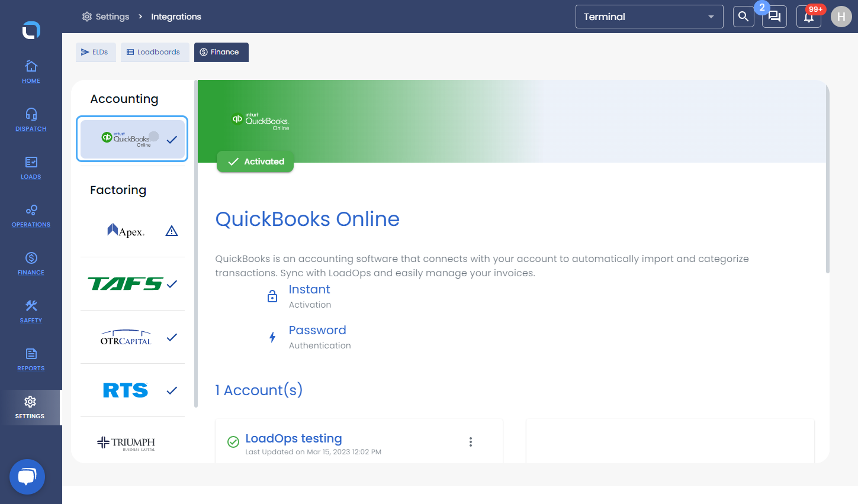The width and height of the screenshot is (858, 504).
Task: Open the messages icon with badge 2
Action: [775, 17]
